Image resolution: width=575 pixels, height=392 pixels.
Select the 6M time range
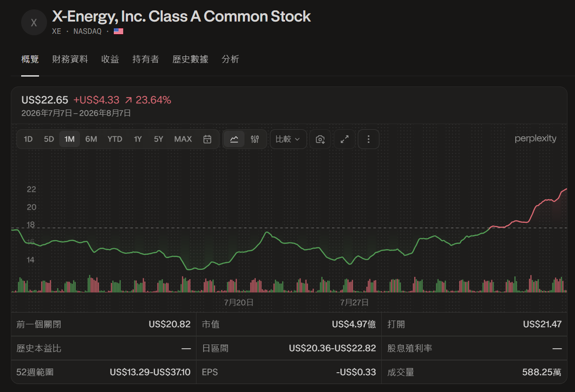point(91,139)
